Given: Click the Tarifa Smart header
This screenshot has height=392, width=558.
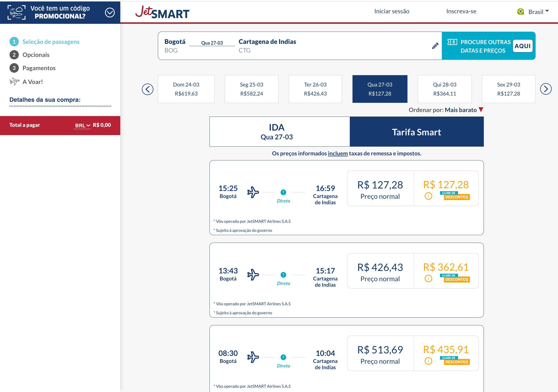Looking at the screenshot, I should [x=417, y=132].
